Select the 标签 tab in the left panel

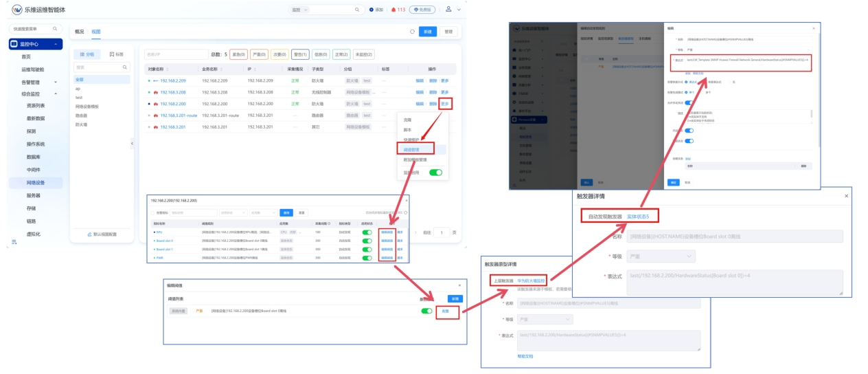pos(117,54)
